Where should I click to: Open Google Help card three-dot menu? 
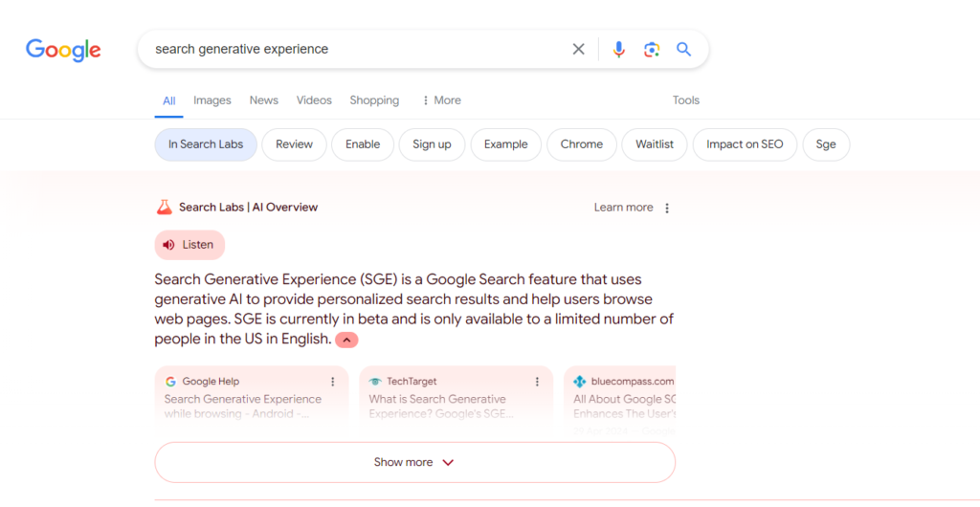[x=333, y=382]
